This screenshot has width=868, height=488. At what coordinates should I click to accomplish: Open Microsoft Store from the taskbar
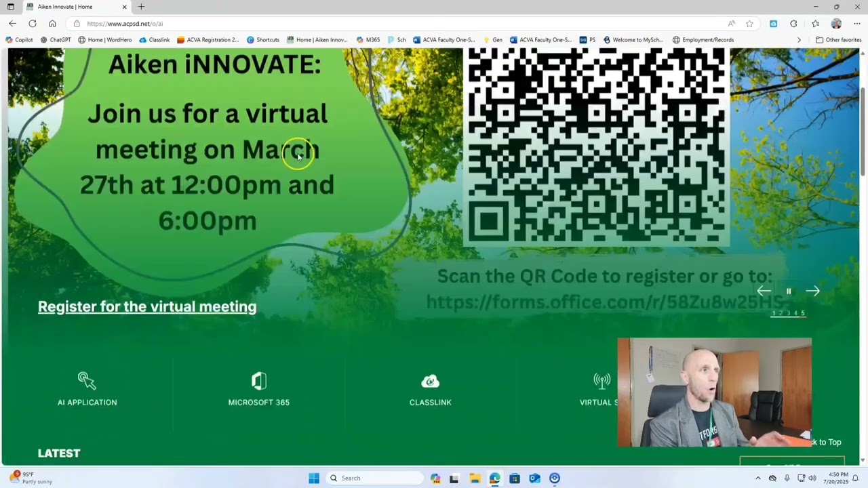[x=514, y=478]
